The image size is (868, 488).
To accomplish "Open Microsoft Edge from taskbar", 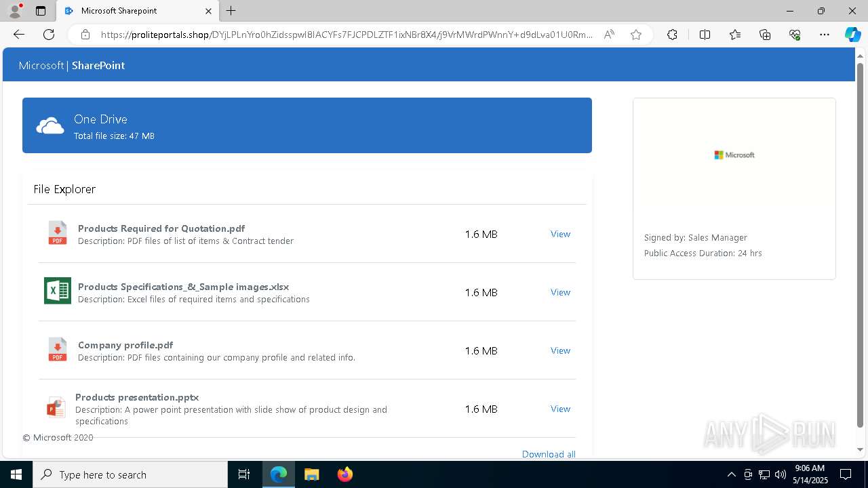I will (x=279, y=474).
